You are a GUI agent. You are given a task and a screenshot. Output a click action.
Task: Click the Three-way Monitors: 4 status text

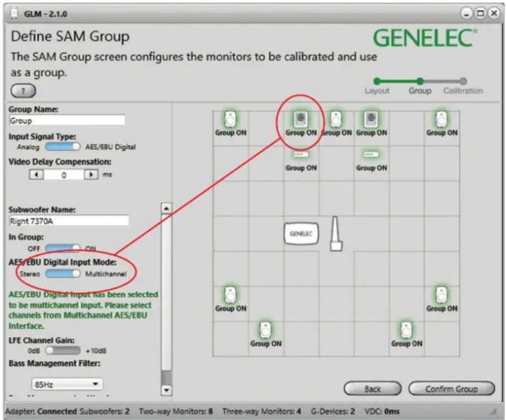pyautogui.click(x=261, y=412)
